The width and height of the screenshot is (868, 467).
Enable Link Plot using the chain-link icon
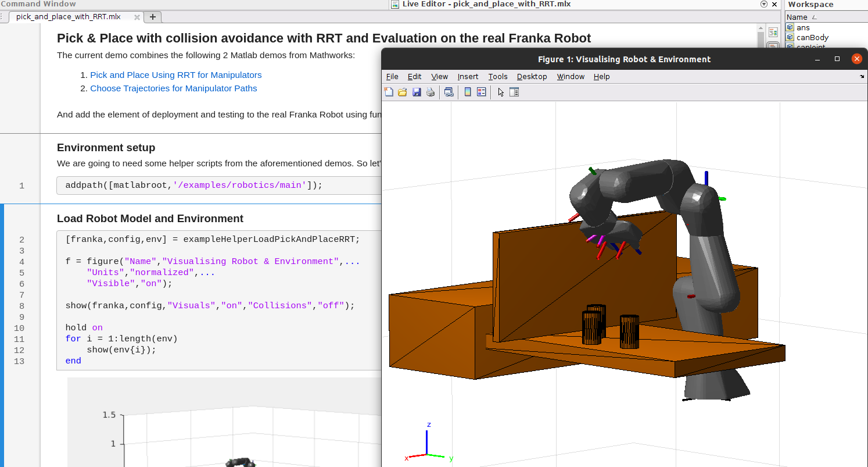449,91
